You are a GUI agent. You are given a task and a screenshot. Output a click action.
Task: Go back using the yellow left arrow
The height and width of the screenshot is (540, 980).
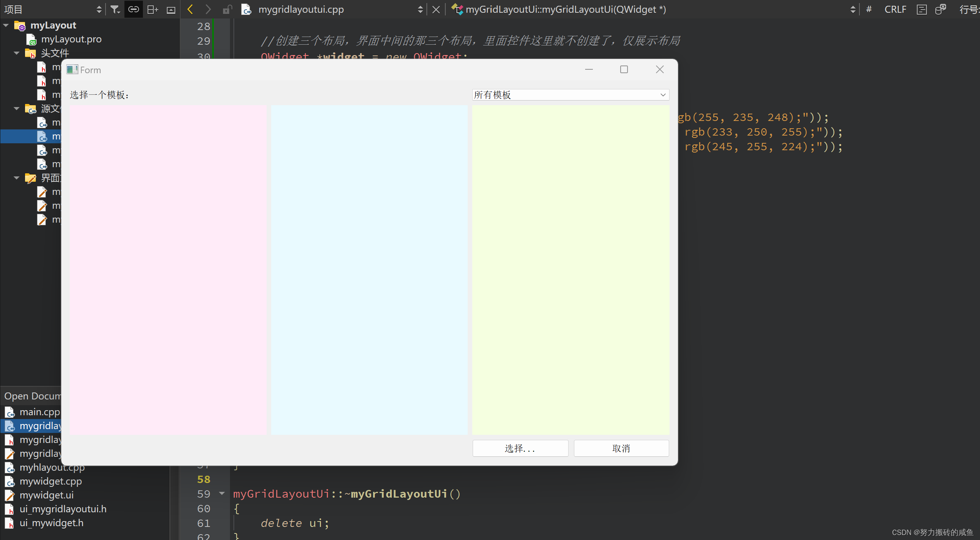tap(190, 9)
